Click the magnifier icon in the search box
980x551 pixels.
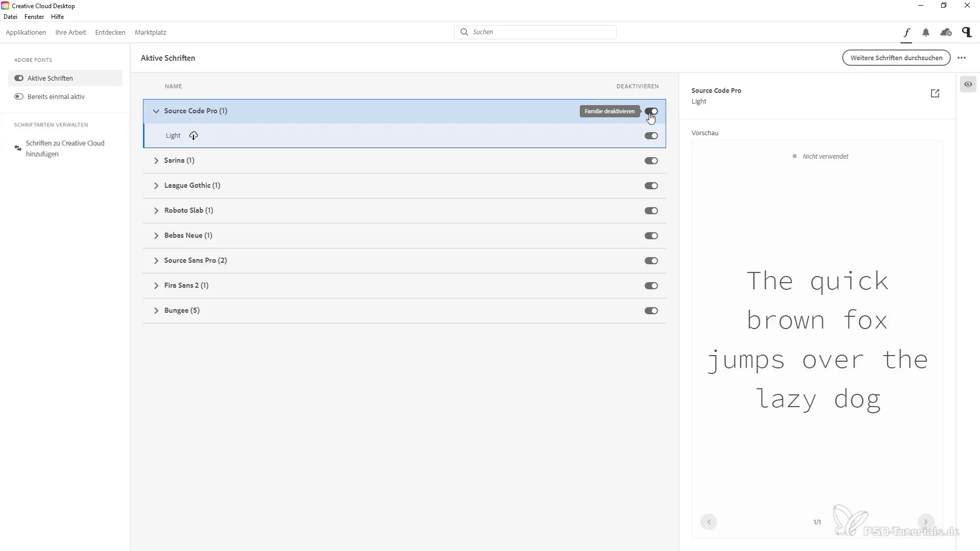[464, 32]
